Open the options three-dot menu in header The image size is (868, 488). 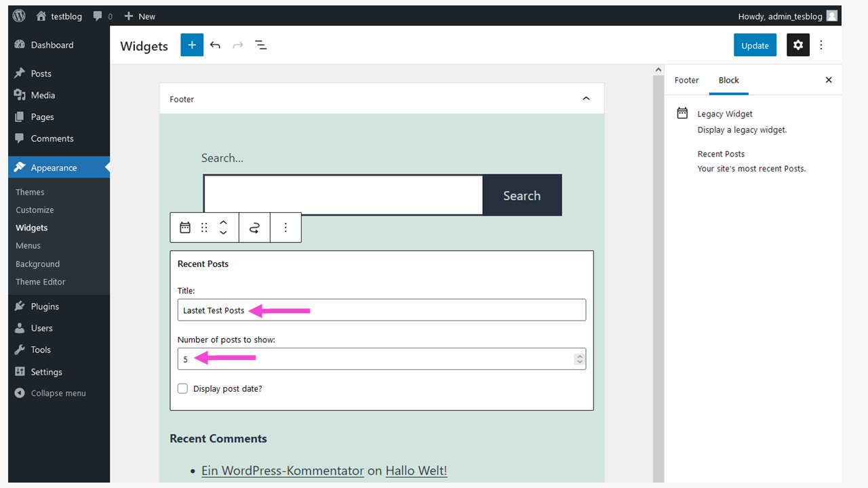(821, 45)
